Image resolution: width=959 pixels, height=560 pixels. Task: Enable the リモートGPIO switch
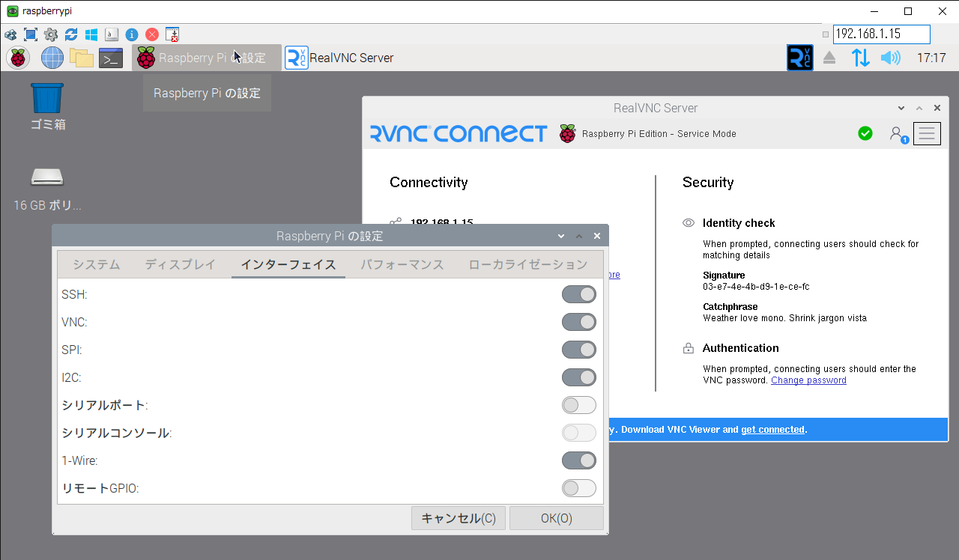pyautogui.click(x=579, y=488)
